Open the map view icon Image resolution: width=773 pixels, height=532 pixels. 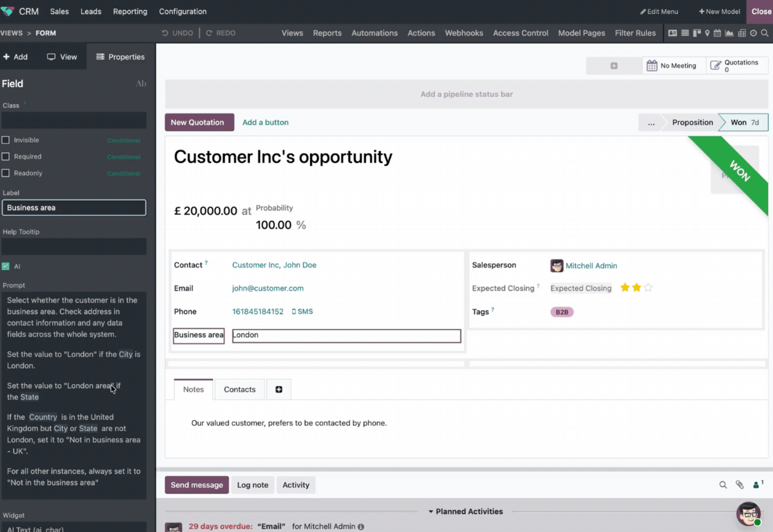(x=707, y=33)
